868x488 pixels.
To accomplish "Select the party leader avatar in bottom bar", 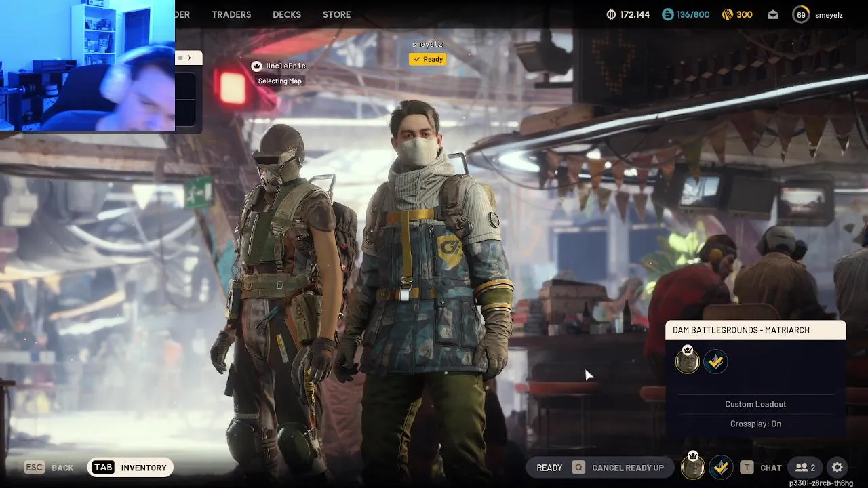I will coord(692,466).
